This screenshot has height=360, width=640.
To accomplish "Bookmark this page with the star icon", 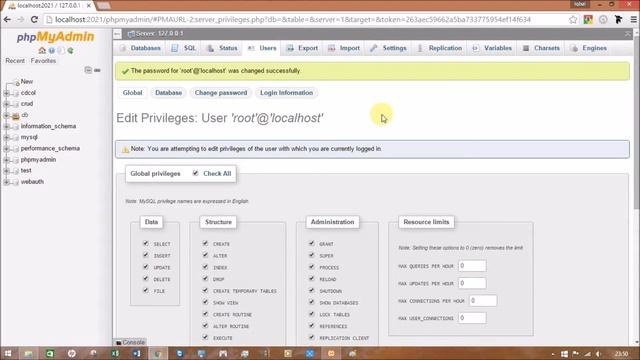I will pyautogui.click(x=573, y=20).
